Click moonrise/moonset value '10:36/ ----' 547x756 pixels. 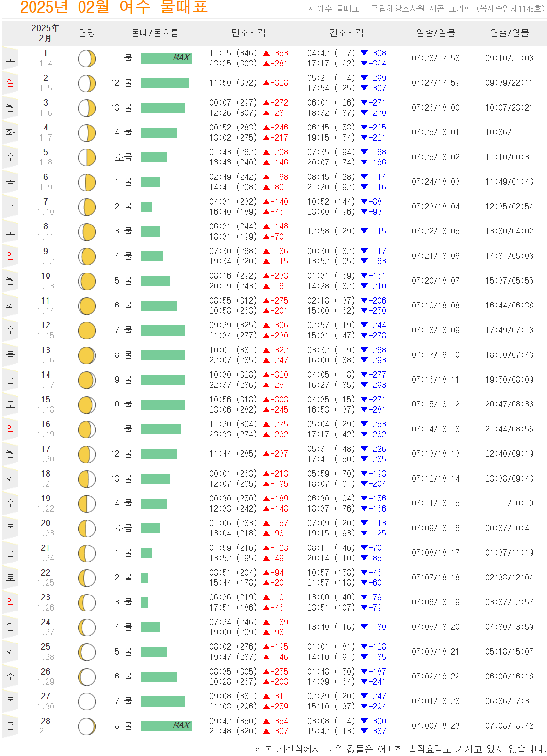pyautogui.click(x=510, y=132)
